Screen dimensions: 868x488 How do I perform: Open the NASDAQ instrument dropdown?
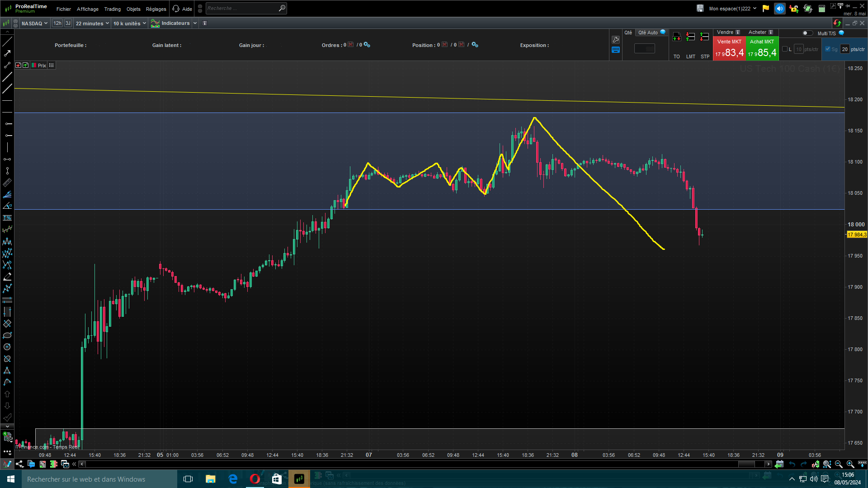point(34,23)
